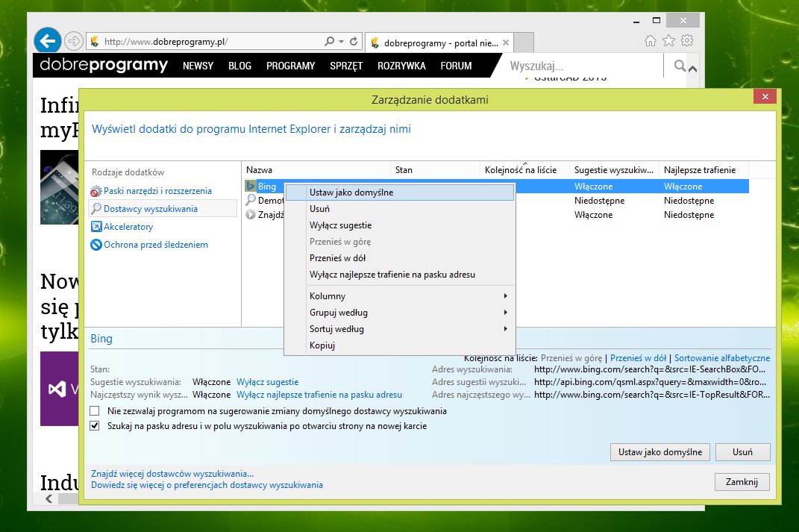Viewport: 799px width, 532px height.
Task: Open PROGRAMY in the site navigation
Action: 290,66
